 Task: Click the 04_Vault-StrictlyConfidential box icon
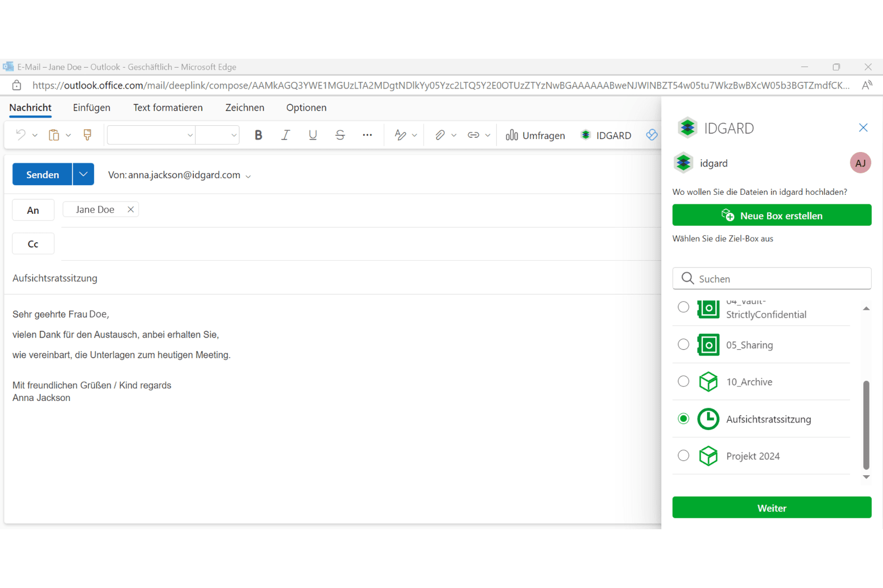click(x=708, y=309)
